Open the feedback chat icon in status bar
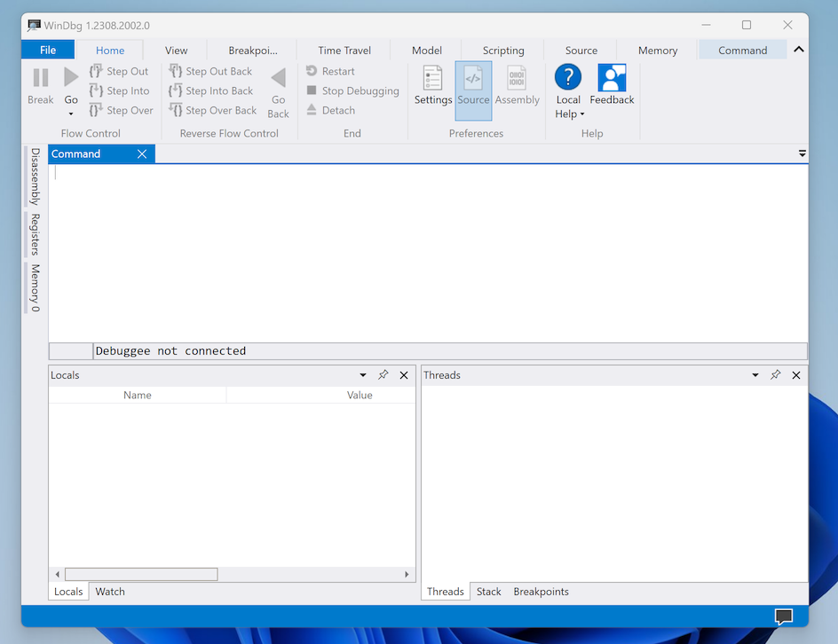Image resolution: width=838 pixels, height=644 pixels. coord(783,617)
